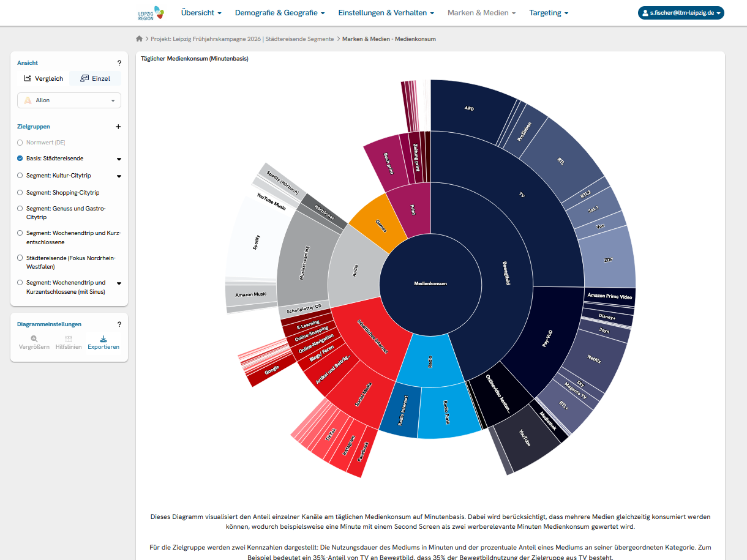
Task: Select Segment: Shopping-Citytrip radio button
Action: point(20,193)
